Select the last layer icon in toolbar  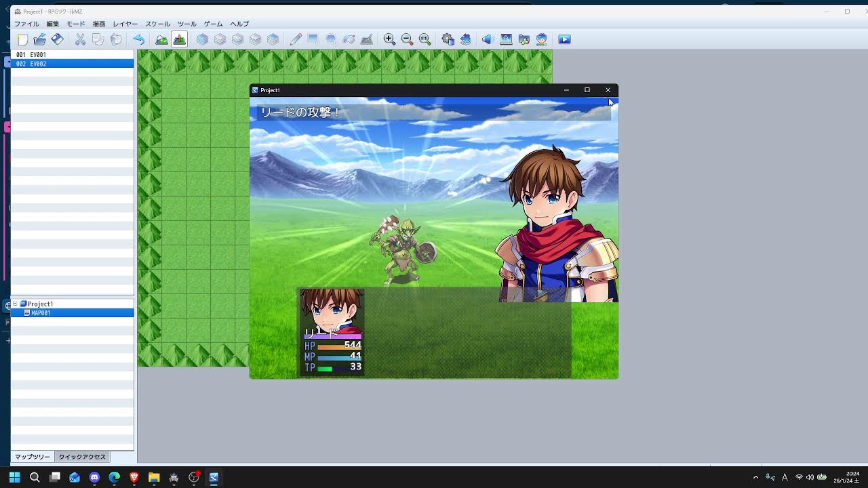coord(273,39)
